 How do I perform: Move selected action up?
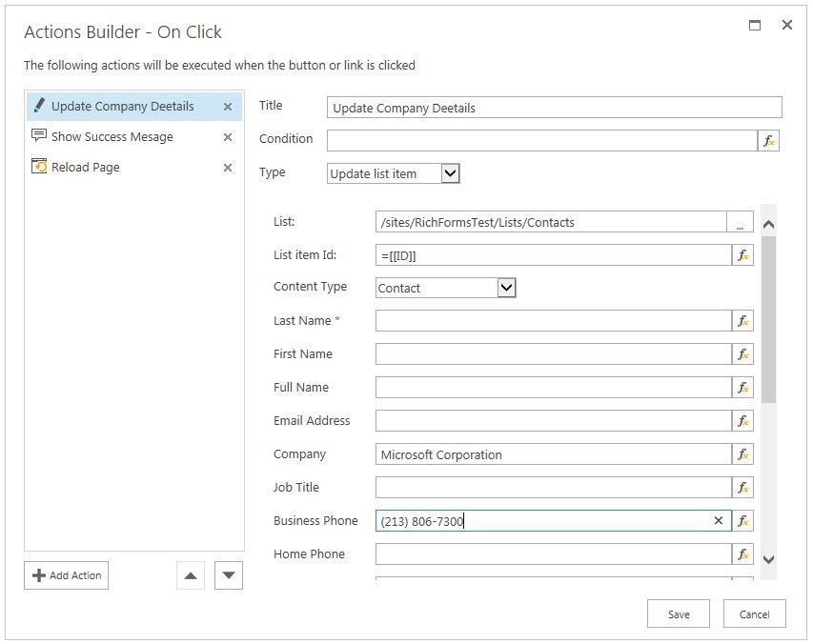(x=191, y=575)
